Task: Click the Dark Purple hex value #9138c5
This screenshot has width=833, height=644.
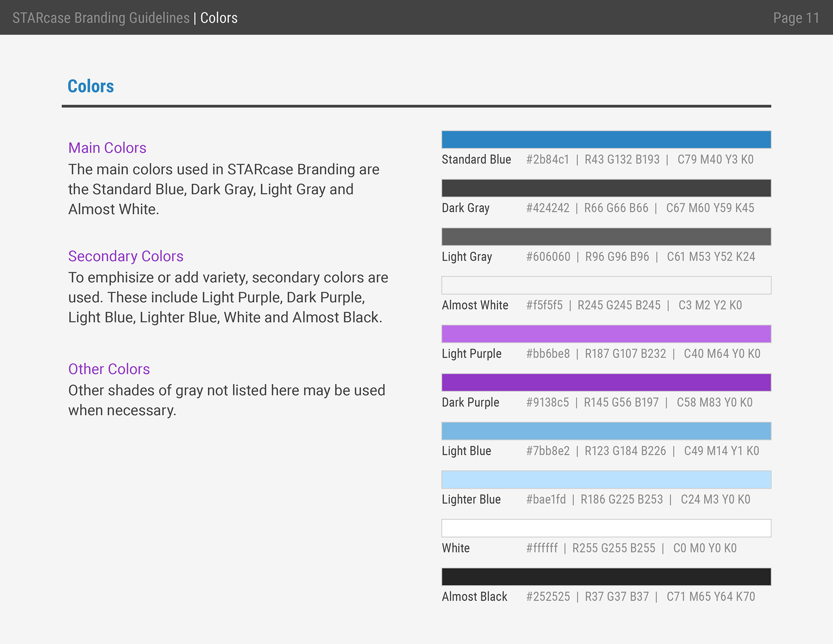Action: [548, 403]
